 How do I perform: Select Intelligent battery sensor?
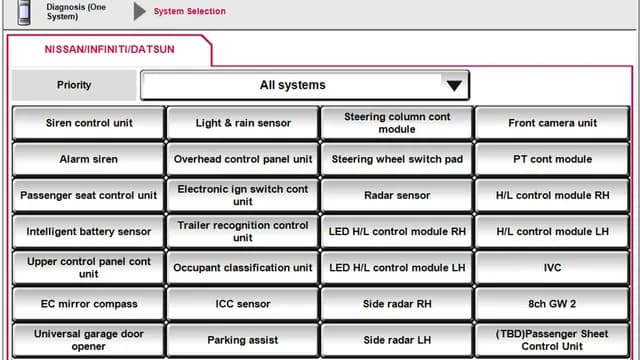(89, 231)
